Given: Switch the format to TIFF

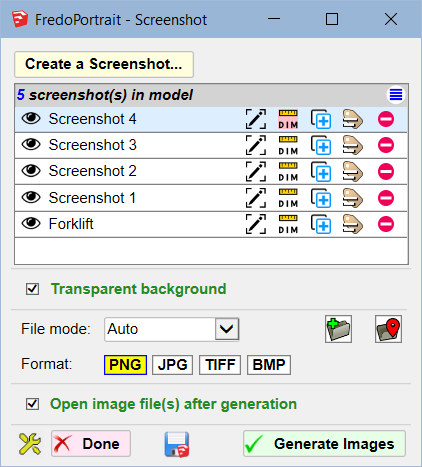Looking at the screenshot, I should coord(220,365).
